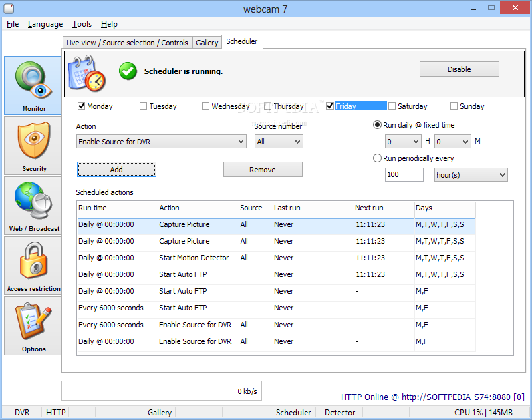This screenshot has height=420, width=532.
Task: Select Daily Enable Source for DVR row
Action: [276, 341]
